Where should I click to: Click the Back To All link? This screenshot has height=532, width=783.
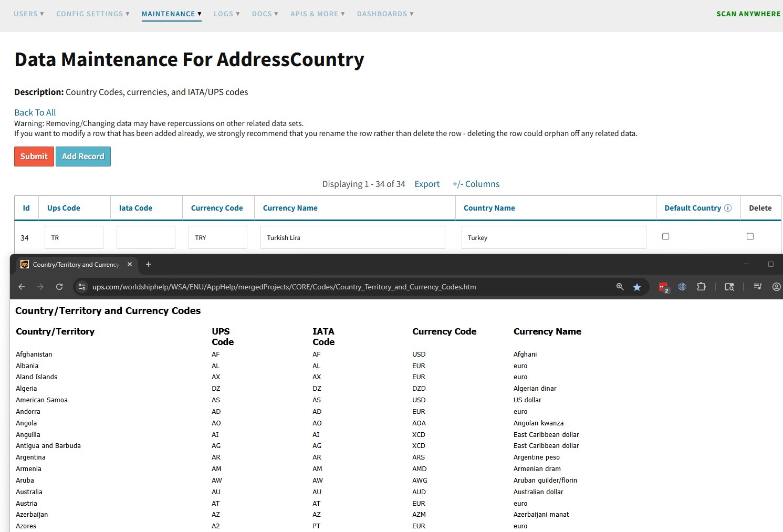[35, 112]
